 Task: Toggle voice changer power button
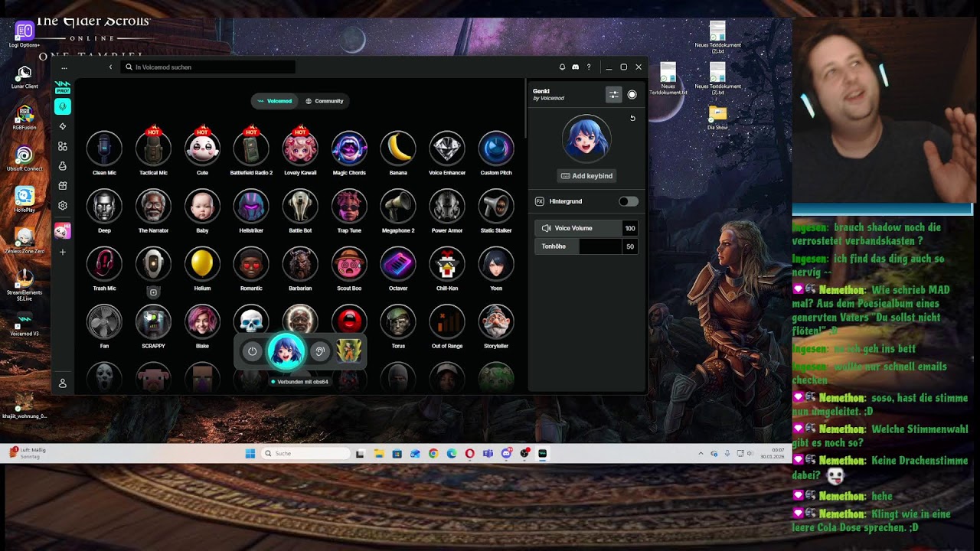pyautogui.click(x=252, y=351)
